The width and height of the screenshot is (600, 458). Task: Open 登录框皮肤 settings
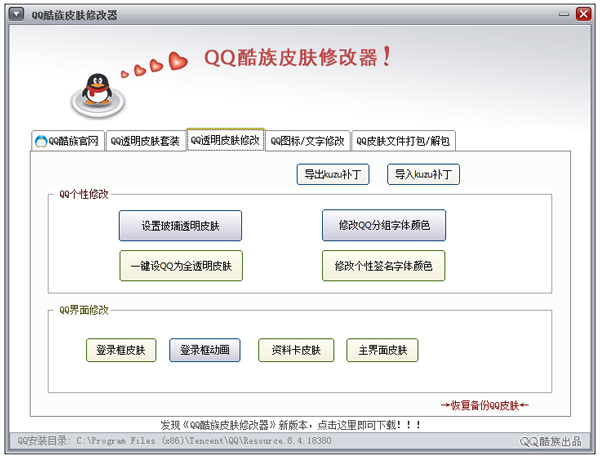[121, 350]
